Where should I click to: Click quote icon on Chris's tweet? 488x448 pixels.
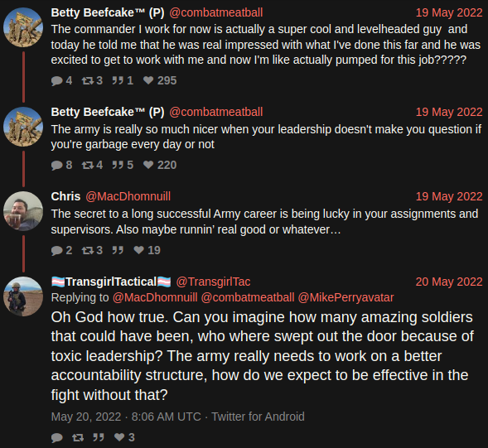tap(118, 250)
